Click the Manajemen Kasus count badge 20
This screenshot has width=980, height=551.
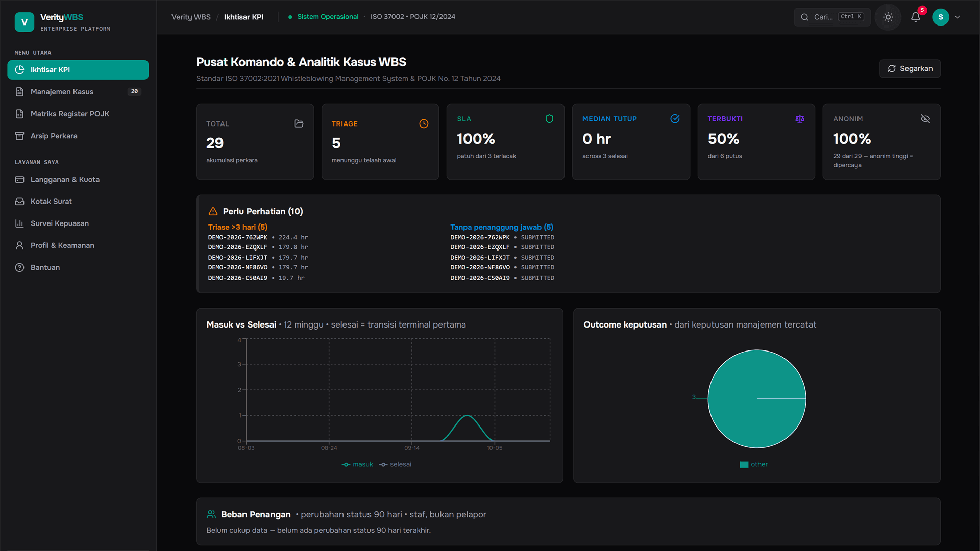(134, 92)
